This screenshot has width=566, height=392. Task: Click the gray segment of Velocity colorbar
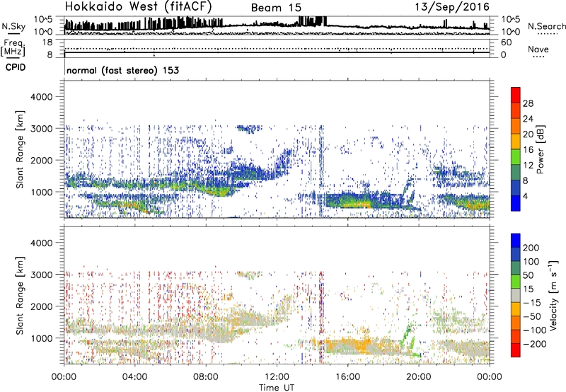point(516,295)
